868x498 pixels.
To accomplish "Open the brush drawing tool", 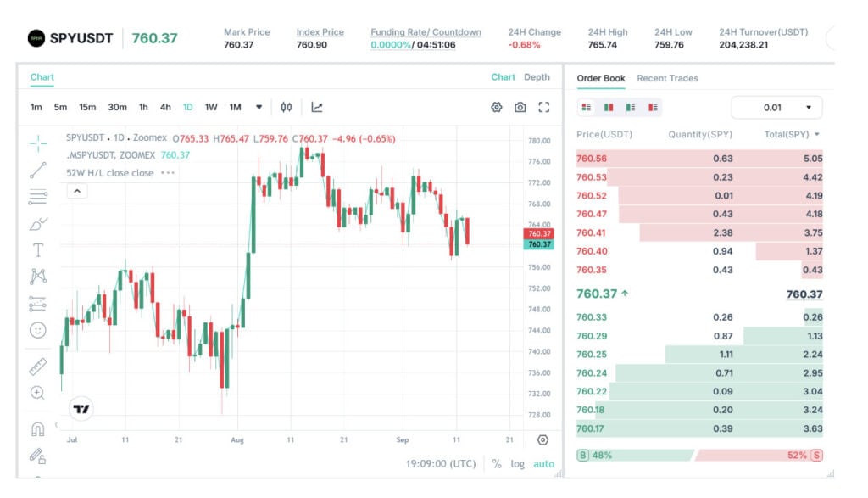I will (x=38, y=224).
